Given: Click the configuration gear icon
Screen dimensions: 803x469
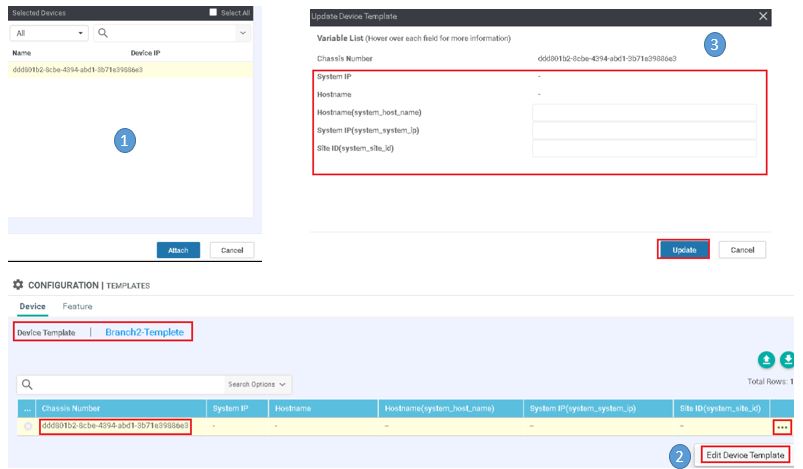Looking at the screenshot, I should [18, 284].
